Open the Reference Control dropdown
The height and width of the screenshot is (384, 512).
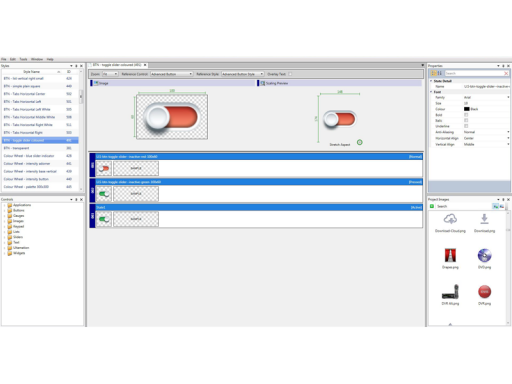(172, 74)
